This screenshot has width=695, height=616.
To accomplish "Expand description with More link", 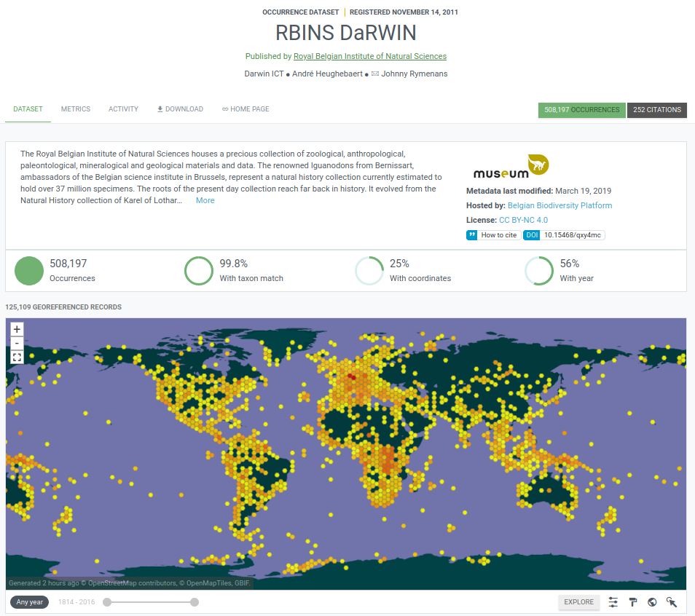I will click(x=205, y=200).
